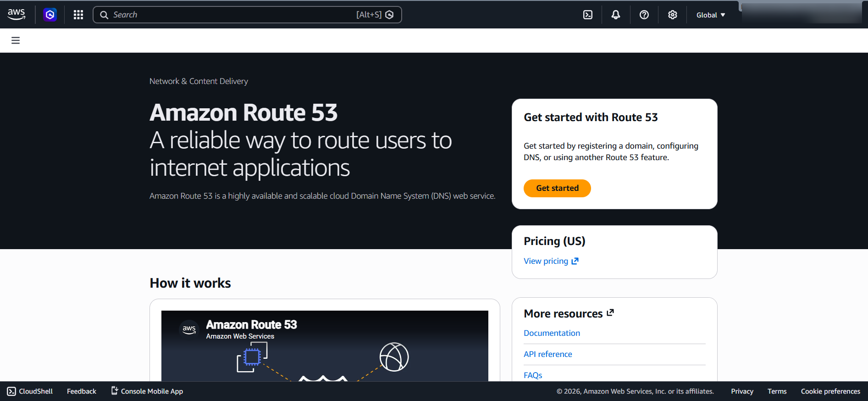The image size is (868, 401).
Task: Click the How it works heading
Action: pyautogui.click(x=190, y=283)
